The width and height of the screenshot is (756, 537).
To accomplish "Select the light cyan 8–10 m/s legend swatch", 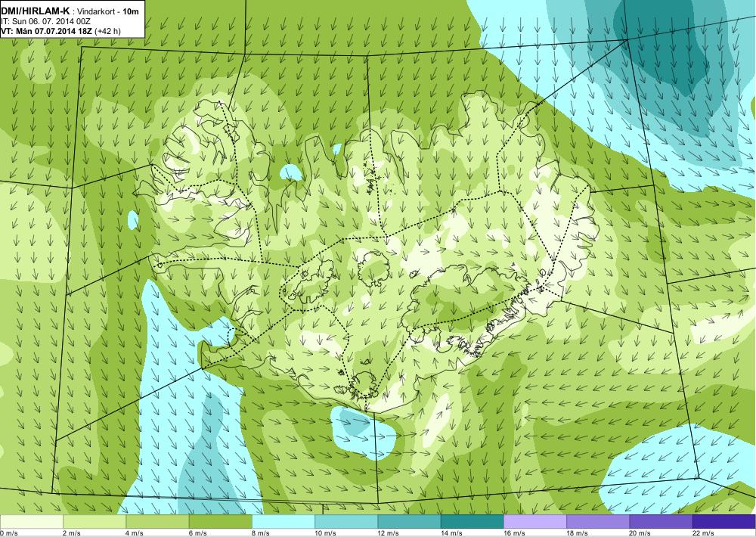I will tap(283, 522).
